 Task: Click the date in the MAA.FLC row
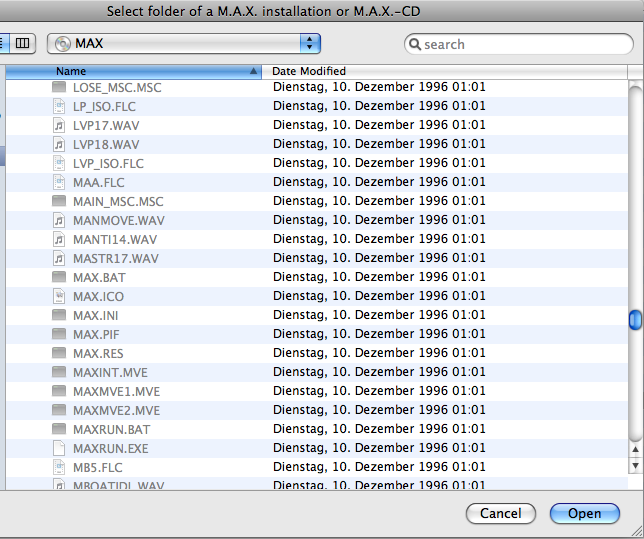point(379,182)
